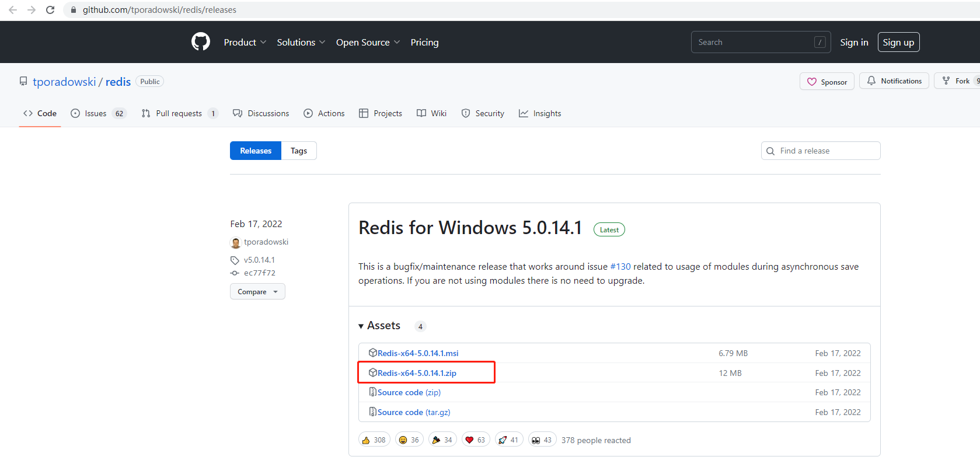Click Pricing in the header
Viewport: 980px width, 460px height.
point(424,42)
